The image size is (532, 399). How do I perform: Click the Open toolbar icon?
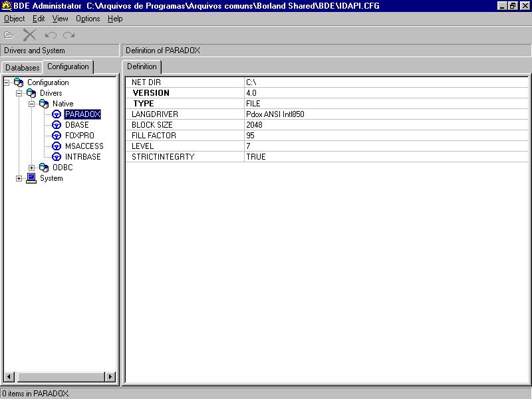(9, 35)
